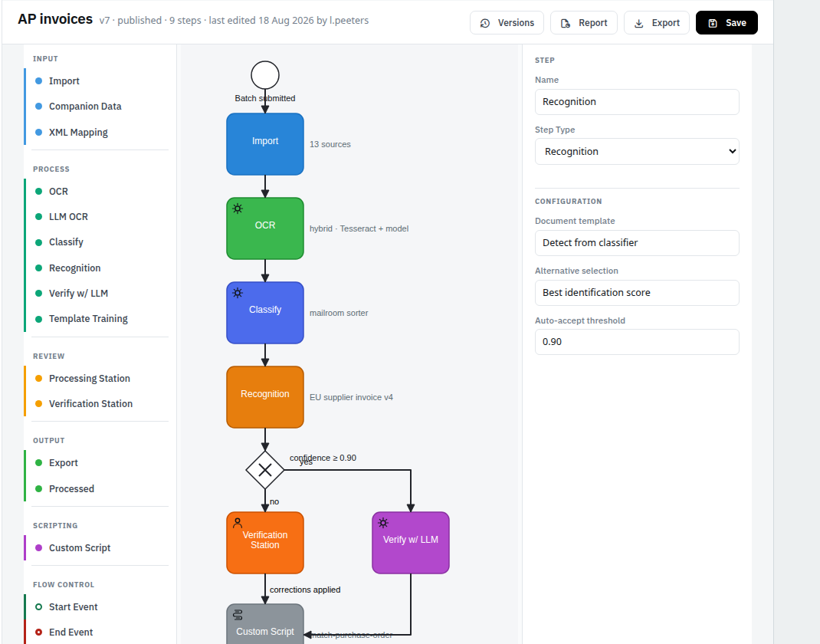Select the Verification Station node
The height and width of the screenshot is (644, 820).
(x=265, y=543)
